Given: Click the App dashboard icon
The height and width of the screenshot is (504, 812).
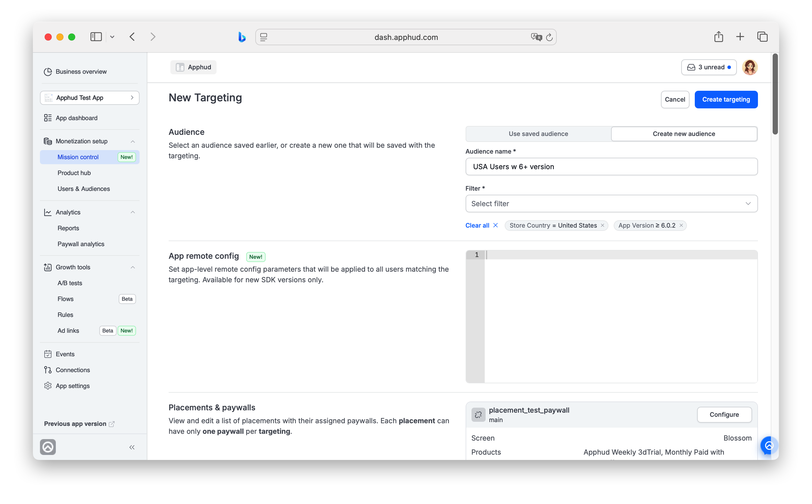Looking at the screenshot, I should point(48,118).
